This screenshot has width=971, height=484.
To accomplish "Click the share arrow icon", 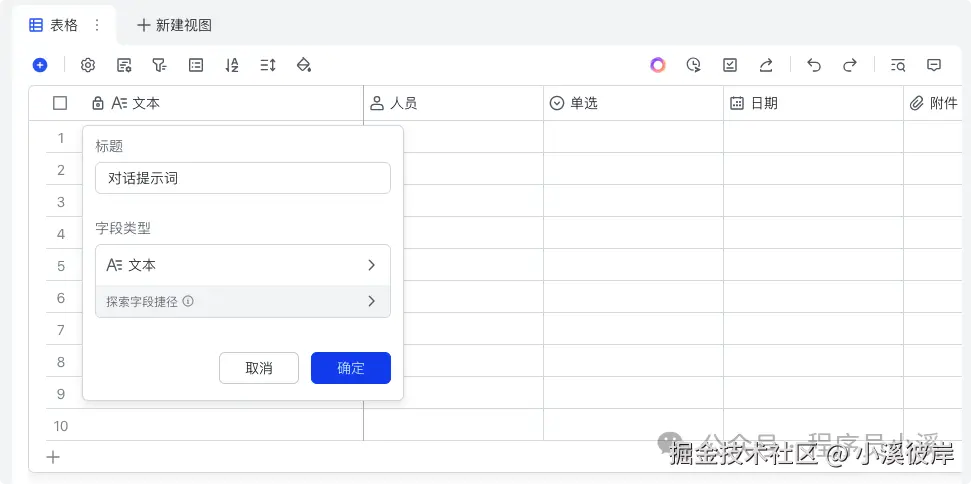I will tap(766, 65).
